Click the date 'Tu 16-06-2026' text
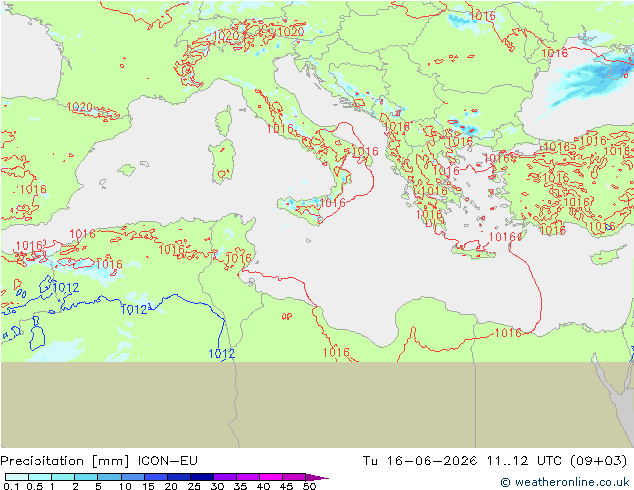Image resolution: width=634 pixels, height=490 pixels. coord(420,460)
